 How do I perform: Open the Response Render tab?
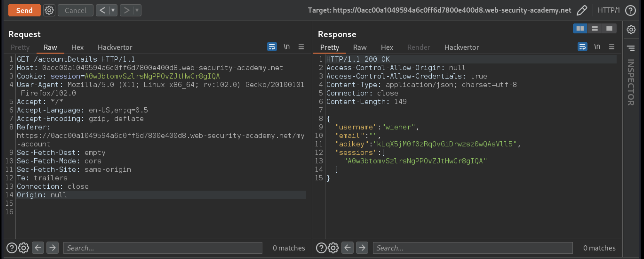click(418, 47)
